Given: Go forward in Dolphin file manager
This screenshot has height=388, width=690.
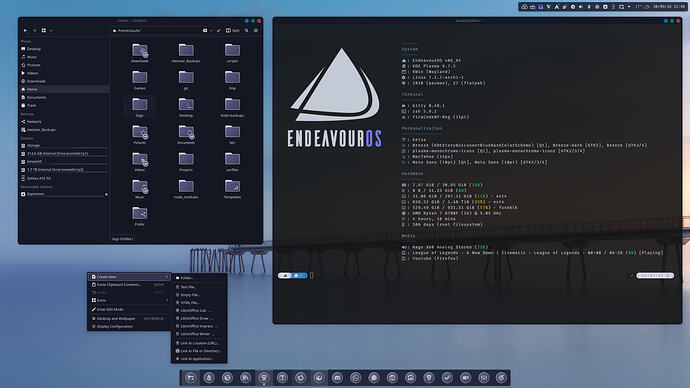Looking at the screenshot, I should (35, 30).
